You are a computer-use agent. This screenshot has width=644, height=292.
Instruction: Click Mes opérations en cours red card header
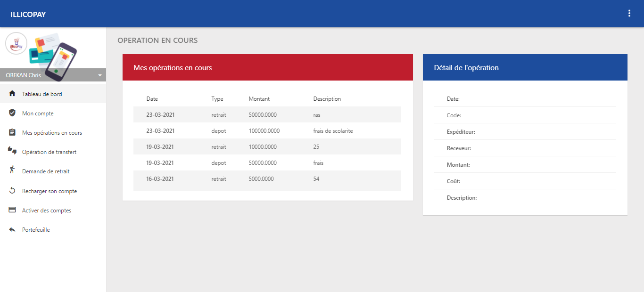click(268, 67)
